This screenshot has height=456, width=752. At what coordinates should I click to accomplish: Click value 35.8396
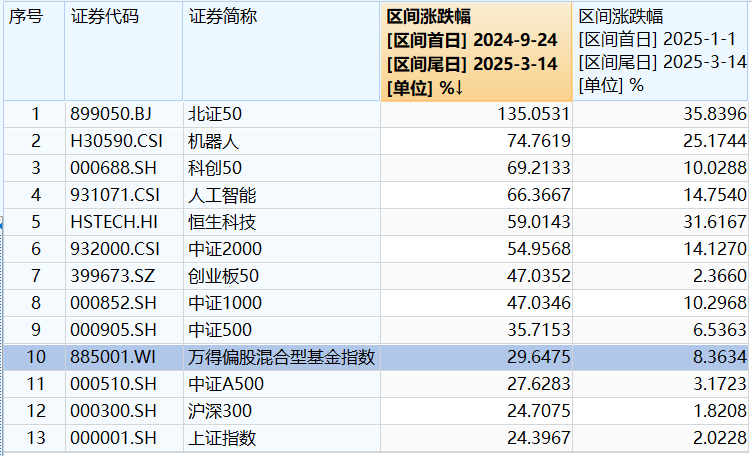point(715,114)
